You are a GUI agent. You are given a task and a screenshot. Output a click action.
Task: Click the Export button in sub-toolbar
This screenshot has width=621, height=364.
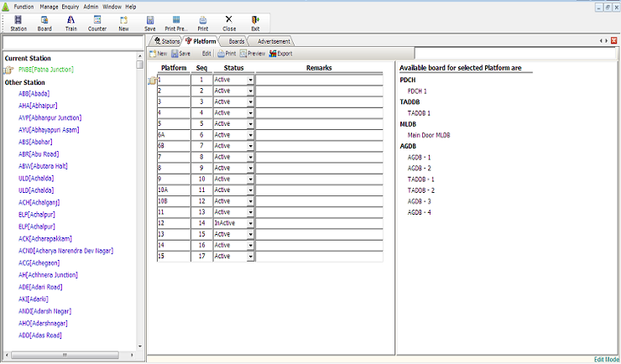point(281,54)
